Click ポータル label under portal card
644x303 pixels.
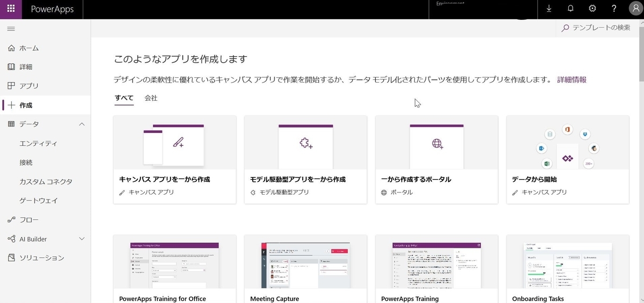401,192
